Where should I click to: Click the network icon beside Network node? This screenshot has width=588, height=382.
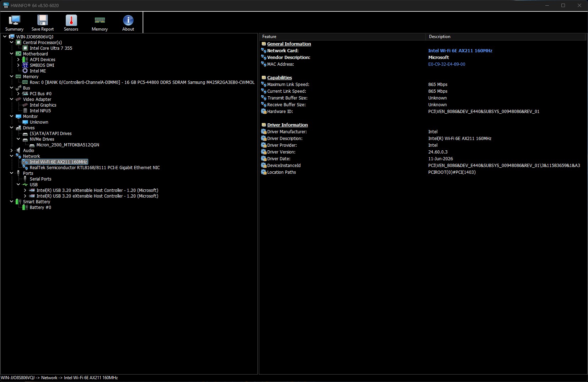18,156
